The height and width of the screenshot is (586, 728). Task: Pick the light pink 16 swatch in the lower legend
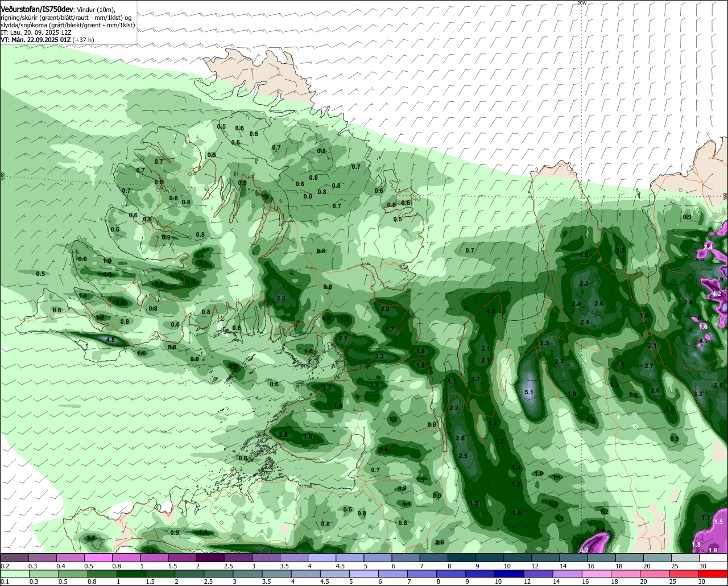pos(596,574)
